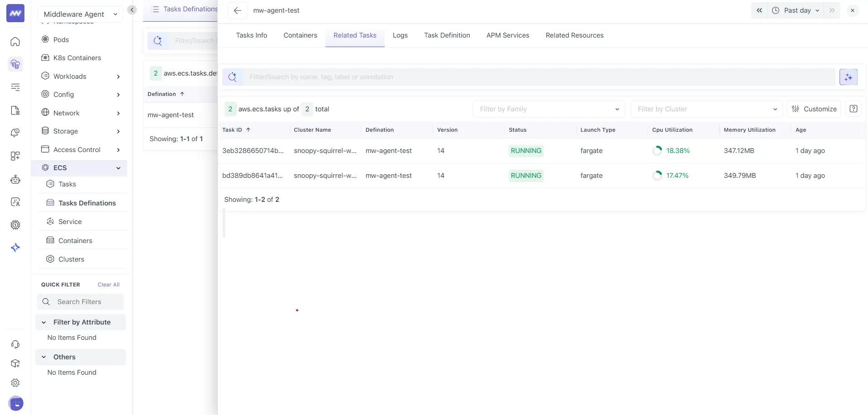The image size is (868, 415).
Task: Open the support headset icon near bottom sidebar
Action: click(15, 344)
